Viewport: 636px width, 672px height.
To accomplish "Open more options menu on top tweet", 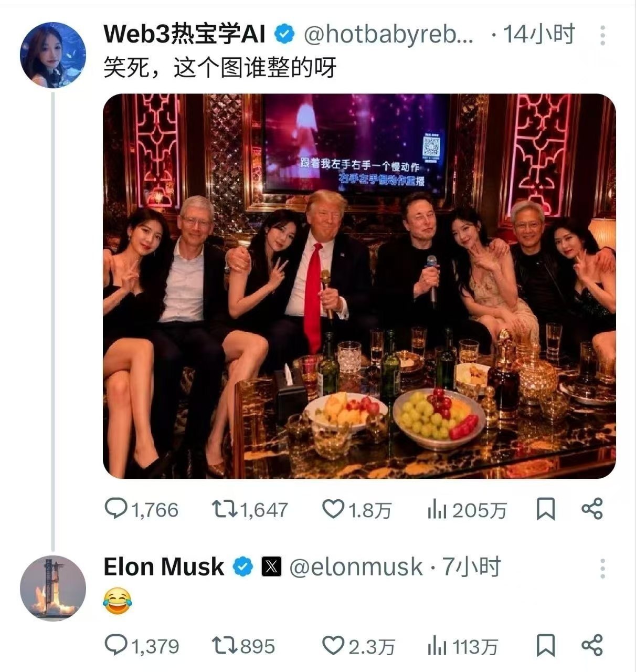I will coord(602,35).
